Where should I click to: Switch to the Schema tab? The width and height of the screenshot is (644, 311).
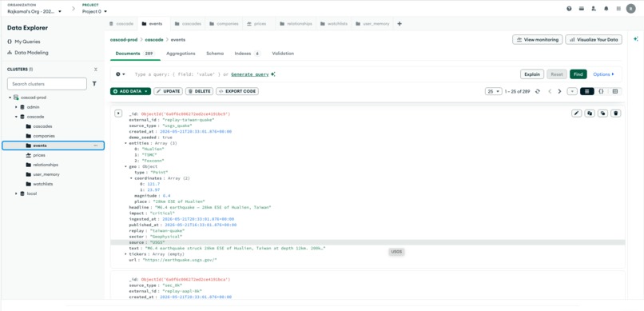pyautogui.click(x=215, y=54)
